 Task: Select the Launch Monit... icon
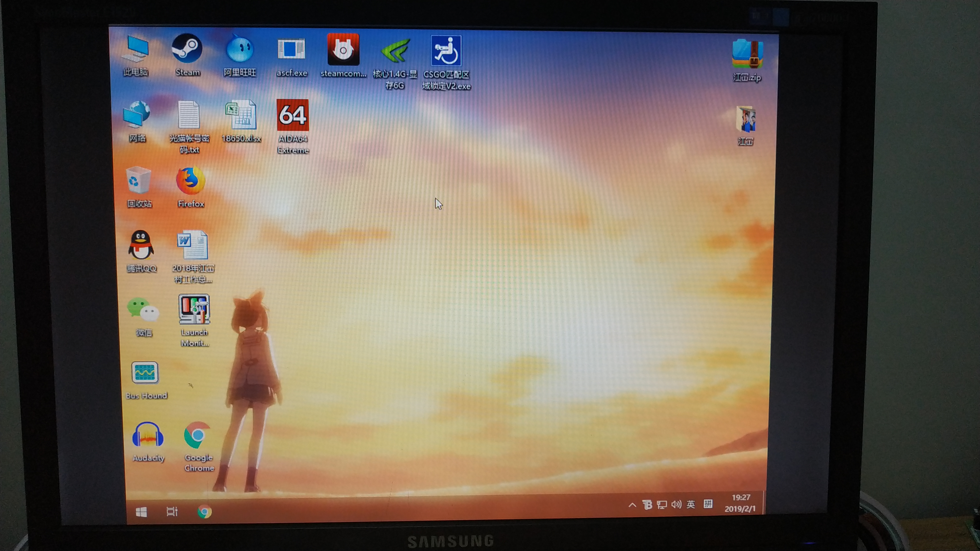point(194,321)
